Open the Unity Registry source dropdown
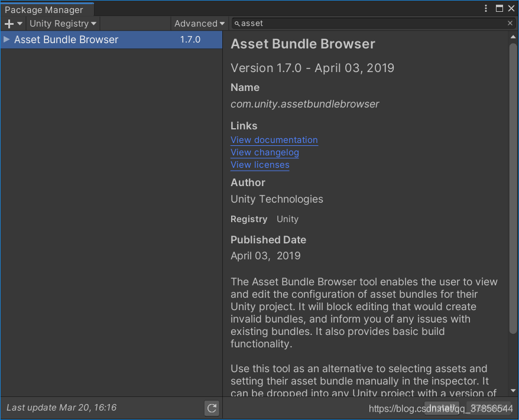Viewport: 519px width, 420px height. coord(63,24)
